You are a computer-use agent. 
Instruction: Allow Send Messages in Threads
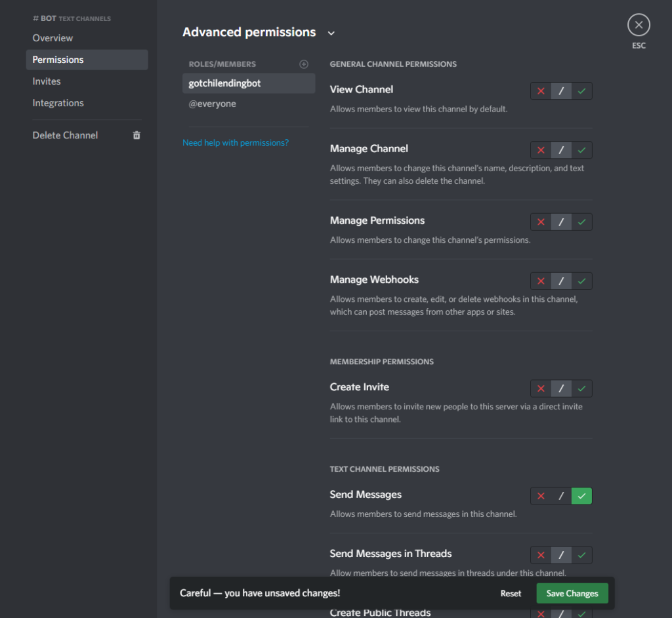581,556
